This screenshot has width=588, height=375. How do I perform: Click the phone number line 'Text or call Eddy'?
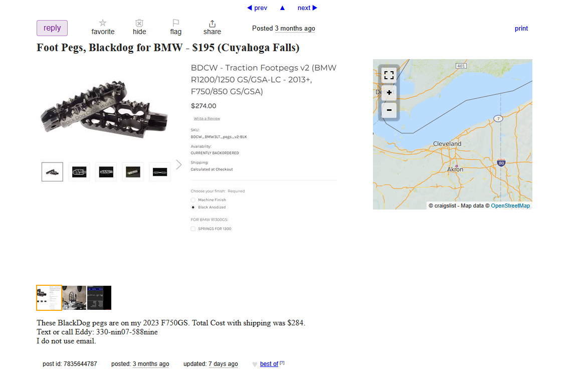tap(97, 332)
